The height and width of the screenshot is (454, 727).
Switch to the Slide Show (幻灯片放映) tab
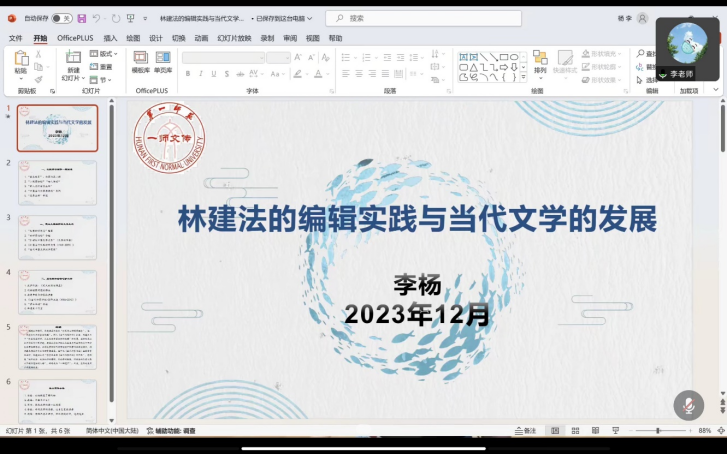click(x=228, y=38)
